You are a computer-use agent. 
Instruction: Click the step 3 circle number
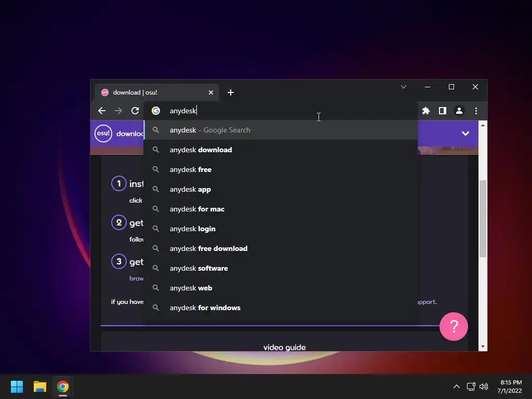point(119,262)
